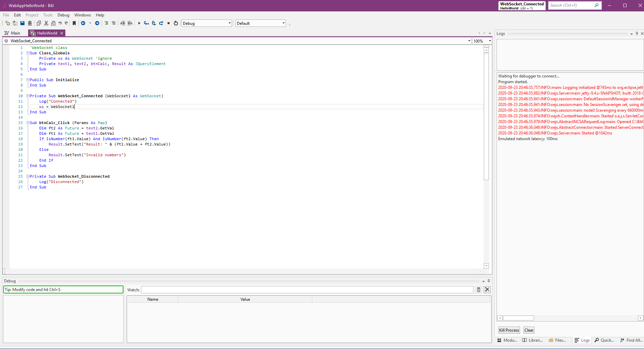Click the Step In debugger icon
644x349 pixels.
(146, 23)
